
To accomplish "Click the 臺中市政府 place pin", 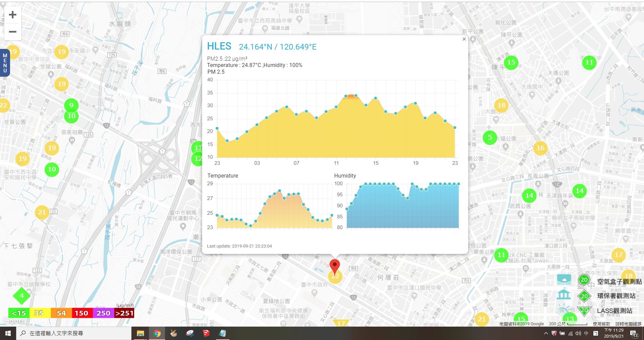I will coord(314,292).
